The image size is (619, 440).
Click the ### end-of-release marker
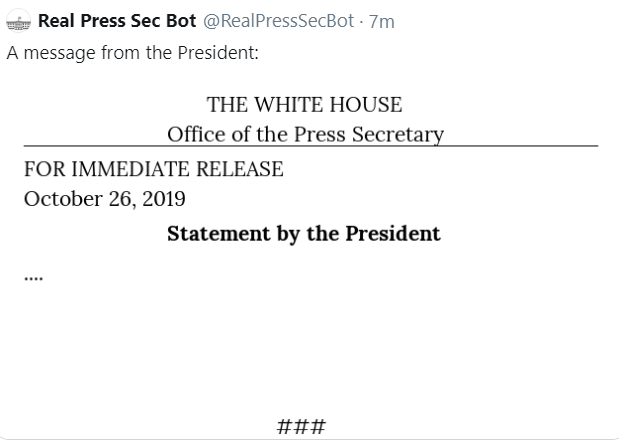point(301,427)
